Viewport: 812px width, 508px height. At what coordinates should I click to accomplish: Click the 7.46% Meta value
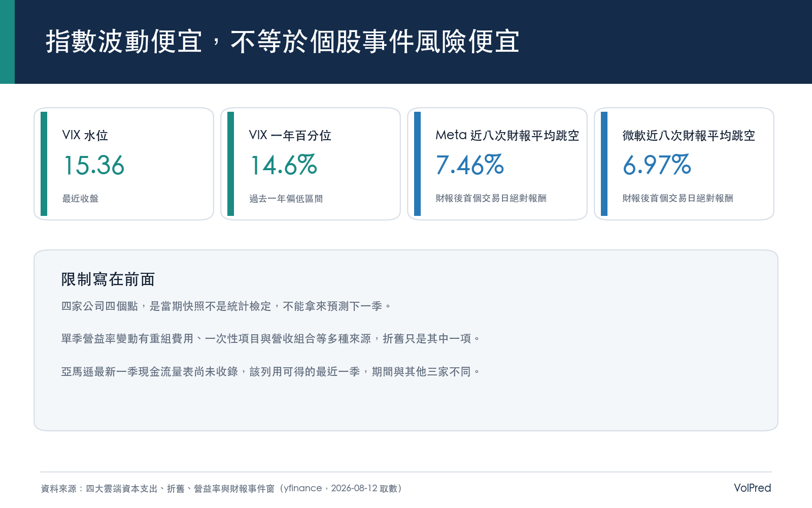pyautogui.click(x=470, y=166)
